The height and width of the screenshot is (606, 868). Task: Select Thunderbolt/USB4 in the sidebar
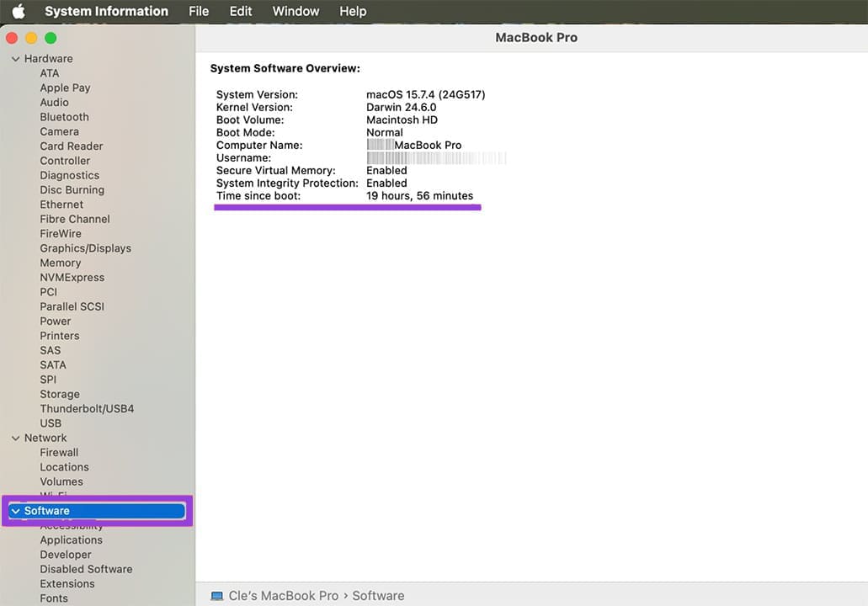pos(87,408)
